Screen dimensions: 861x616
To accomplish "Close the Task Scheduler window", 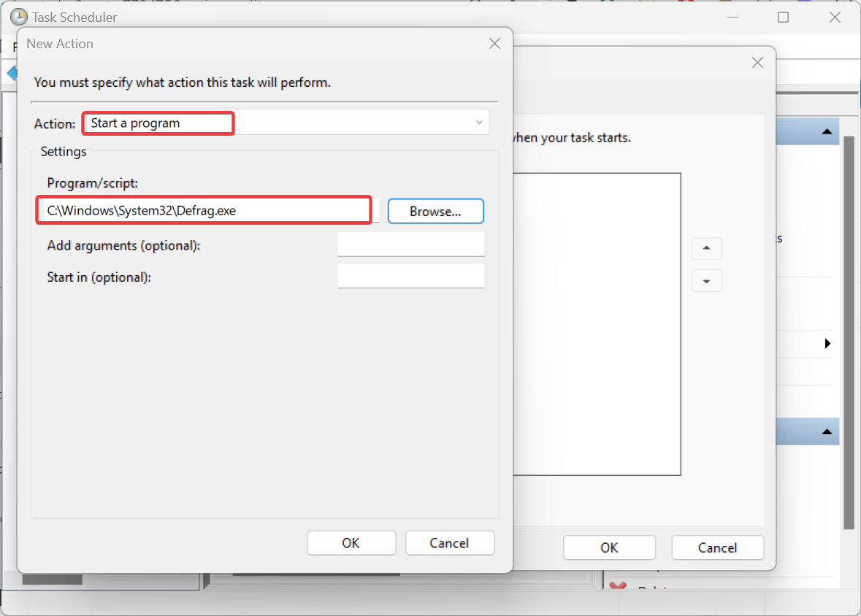I will (x=835, y=17).
